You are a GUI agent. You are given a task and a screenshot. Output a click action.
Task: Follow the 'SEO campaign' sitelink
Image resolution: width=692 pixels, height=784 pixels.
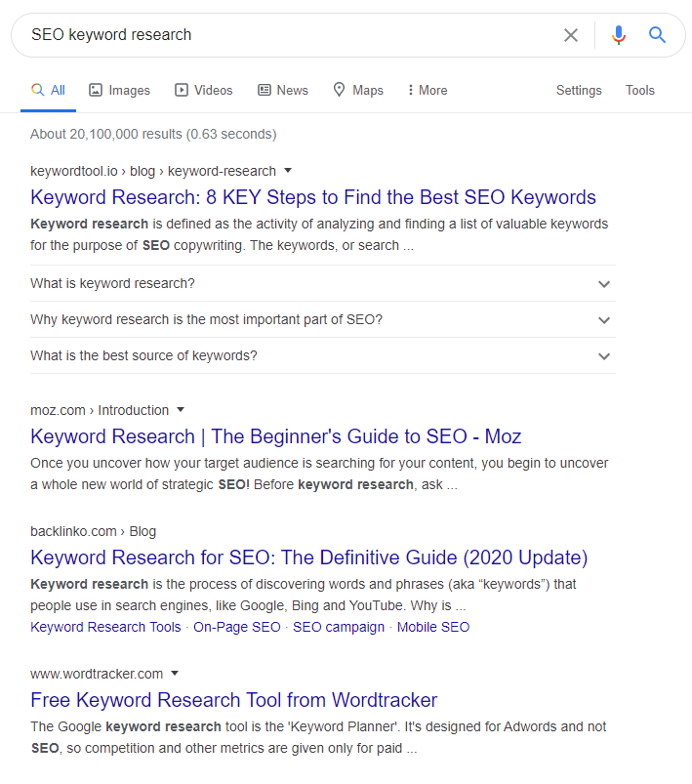(x=339, y=627)
